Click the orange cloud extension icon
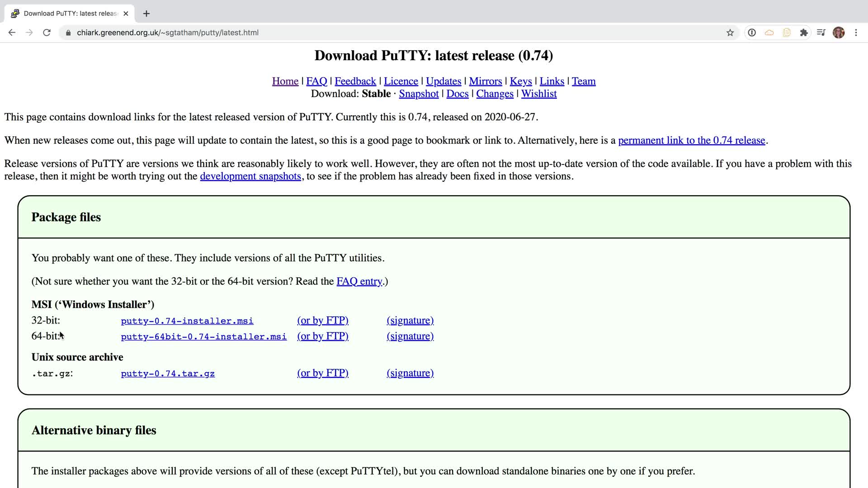The image size is (868, 488). click(x=769, y=33)
